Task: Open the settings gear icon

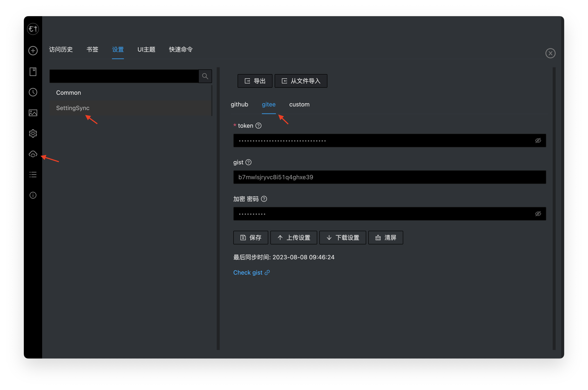Action: click(33, 133)
